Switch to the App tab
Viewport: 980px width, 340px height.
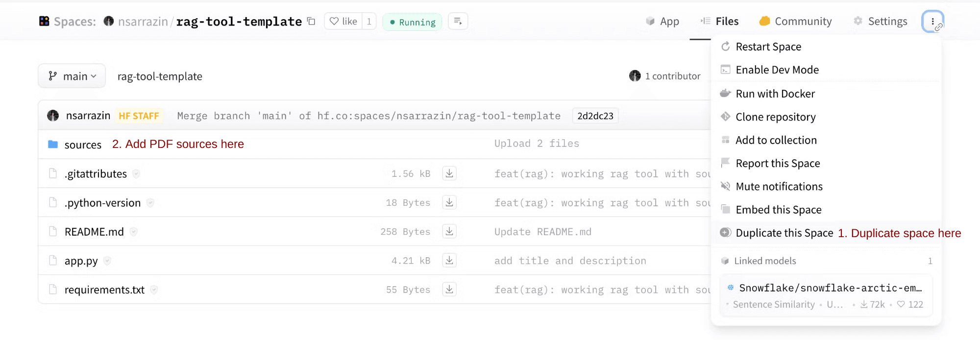[662, 21]
